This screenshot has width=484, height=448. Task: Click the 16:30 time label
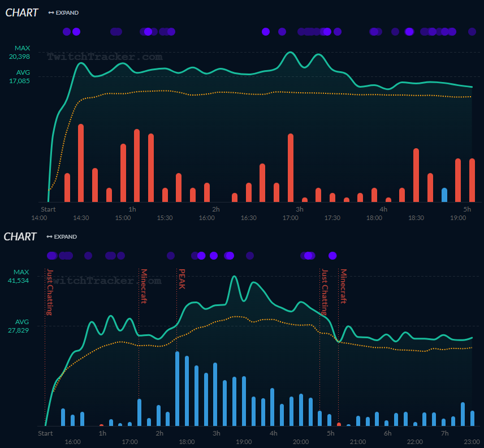(x=249, y=218)
